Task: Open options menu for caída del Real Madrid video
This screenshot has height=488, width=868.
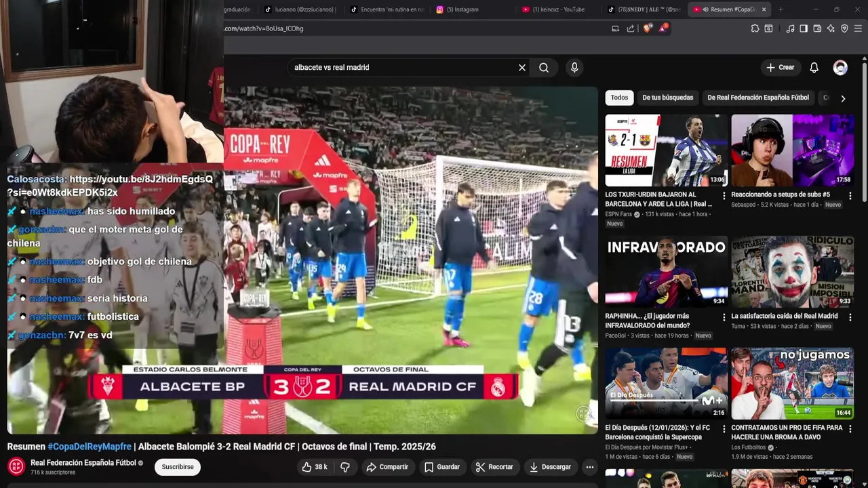Action: click(850, 317)
